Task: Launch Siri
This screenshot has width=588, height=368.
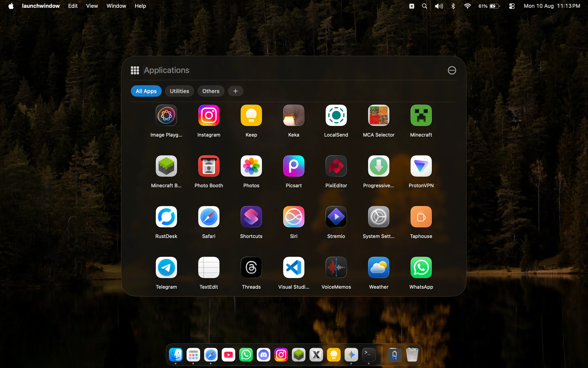Action: click(294, 217)
